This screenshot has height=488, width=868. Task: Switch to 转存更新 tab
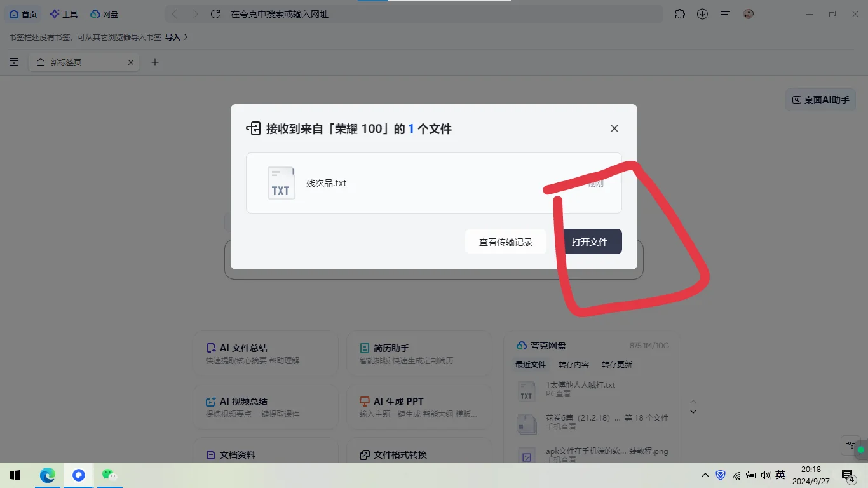pyautogui.click(x=617, y=365)
